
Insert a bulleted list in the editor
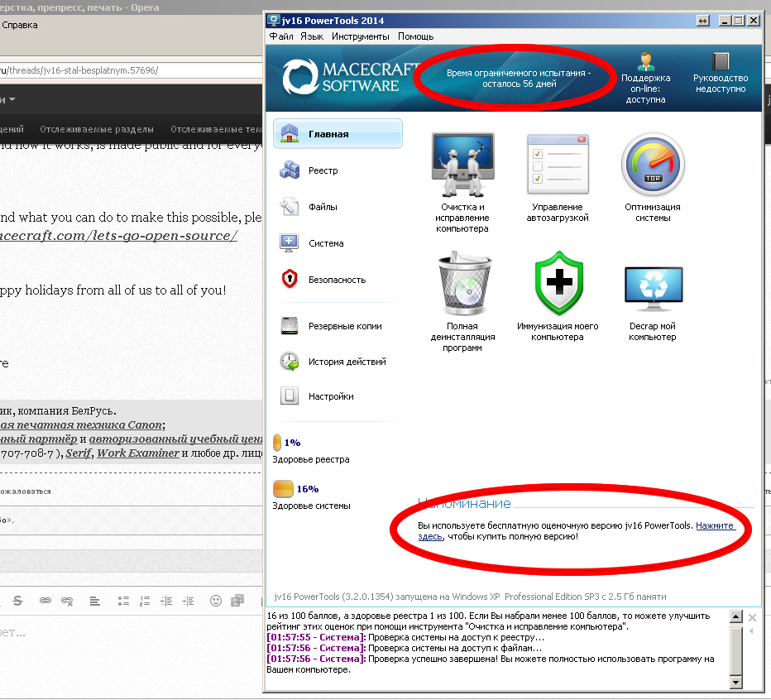(123, 601)
